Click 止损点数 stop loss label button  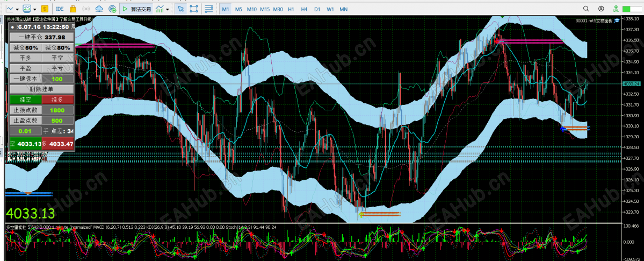[25, 110]
